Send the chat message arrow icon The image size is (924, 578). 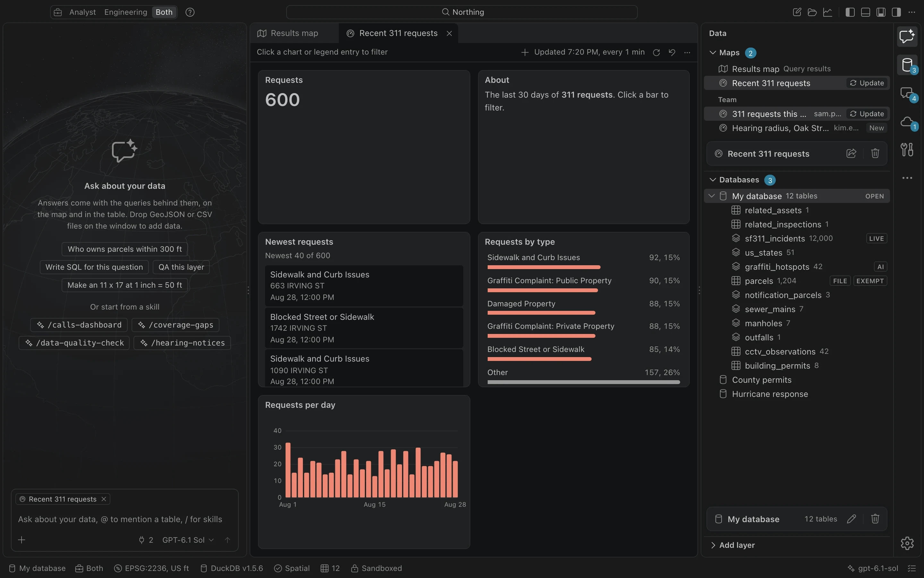coord(227,540)
